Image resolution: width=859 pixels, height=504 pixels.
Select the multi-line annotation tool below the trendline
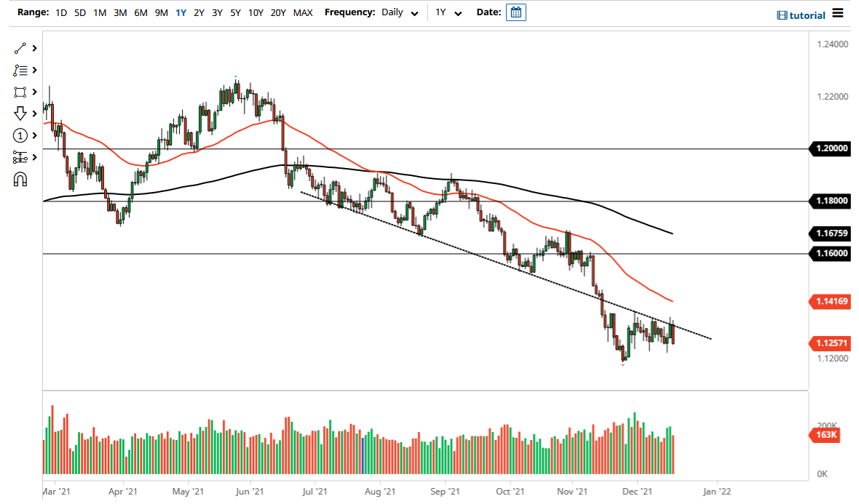pyautogui.click(x=20, y=70)
